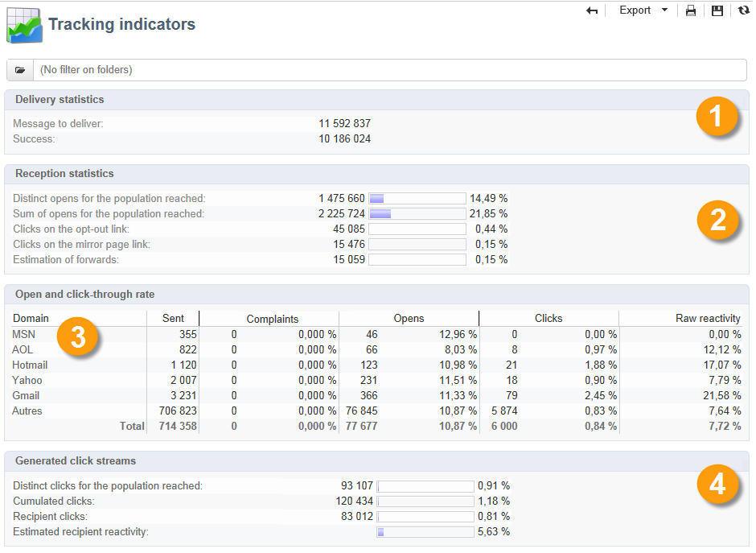Collapse the Delivery statistics section header
Viewport: 756px width, 553px height.
pos(60,100)
